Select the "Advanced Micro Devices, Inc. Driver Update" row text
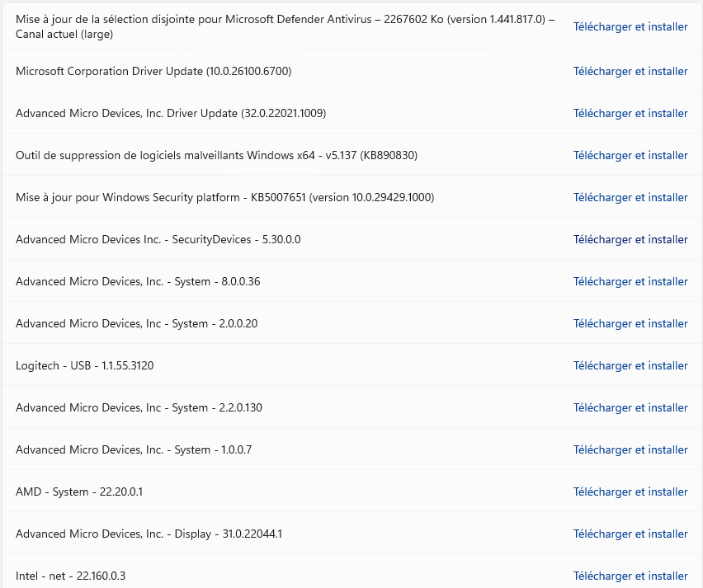Screen dimensions: 703x588 click(171, 113)
